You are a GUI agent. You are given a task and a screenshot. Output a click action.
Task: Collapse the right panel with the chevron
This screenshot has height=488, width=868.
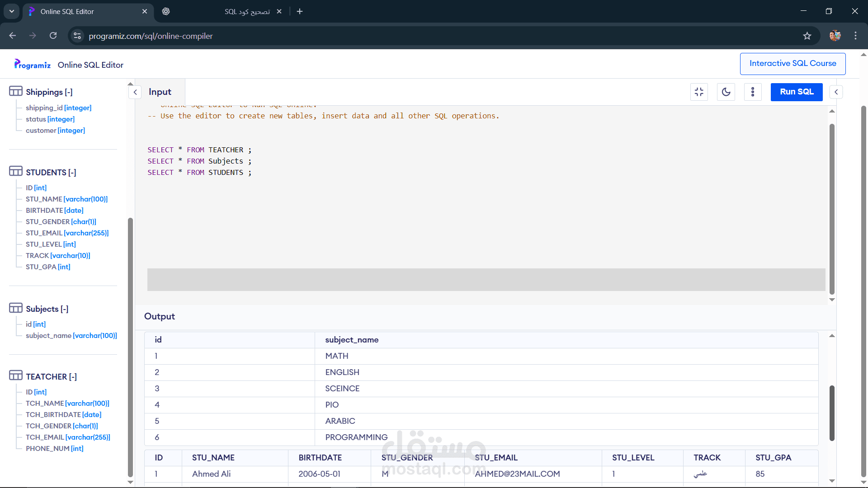click(836, 92)
